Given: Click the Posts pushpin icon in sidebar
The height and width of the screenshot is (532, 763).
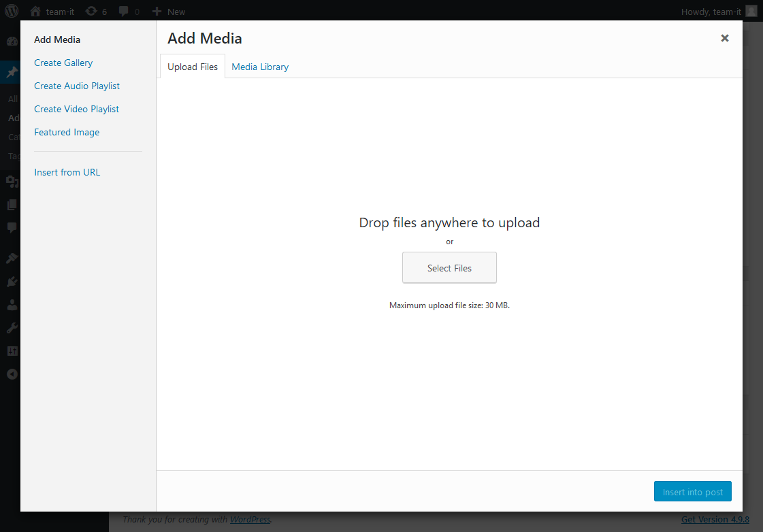Looking at the screenshot, I should point(12,73).
